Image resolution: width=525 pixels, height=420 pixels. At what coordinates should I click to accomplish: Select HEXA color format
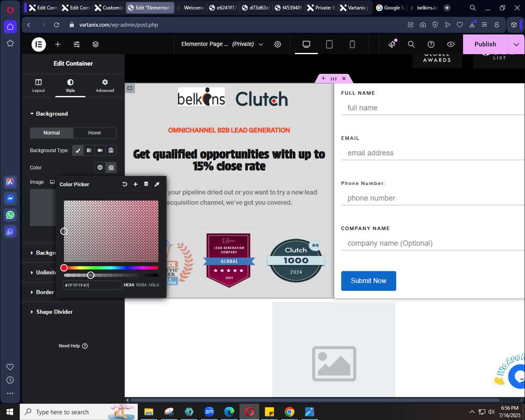click(129, 285)
